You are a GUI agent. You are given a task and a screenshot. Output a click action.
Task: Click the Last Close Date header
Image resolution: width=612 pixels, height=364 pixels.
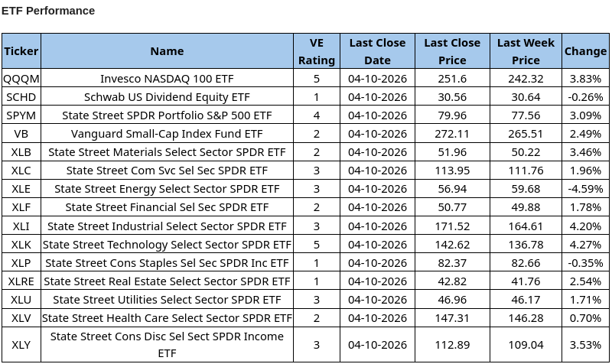377,51
